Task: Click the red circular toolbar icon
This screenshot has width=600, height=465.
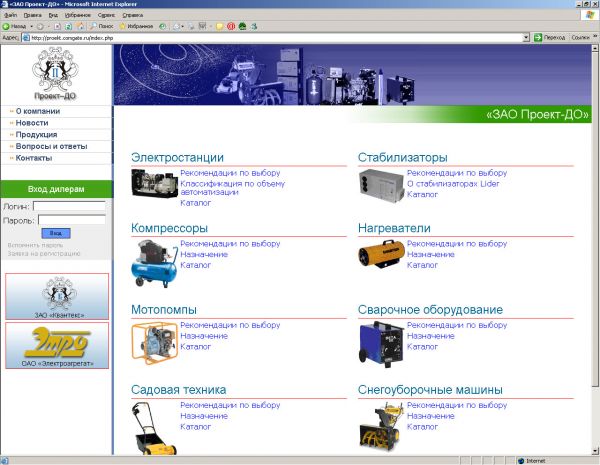Action: pyautogui.click(x=231, y=26)
